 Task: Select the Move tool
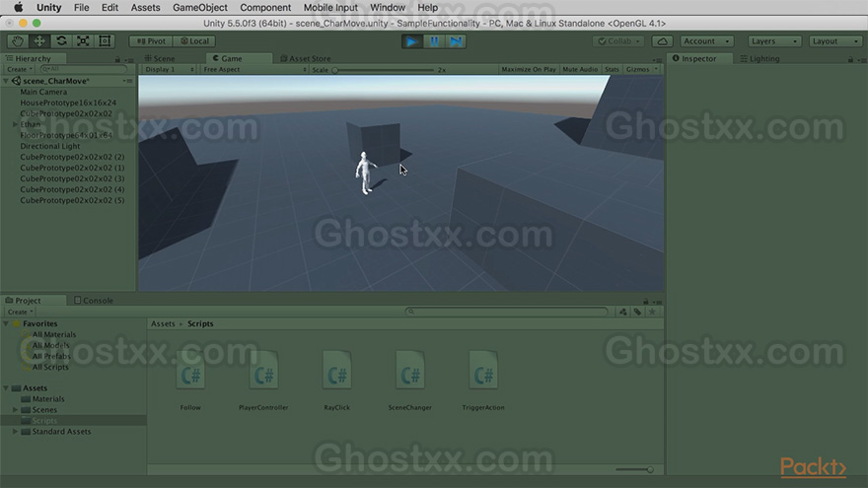(39, 41)
